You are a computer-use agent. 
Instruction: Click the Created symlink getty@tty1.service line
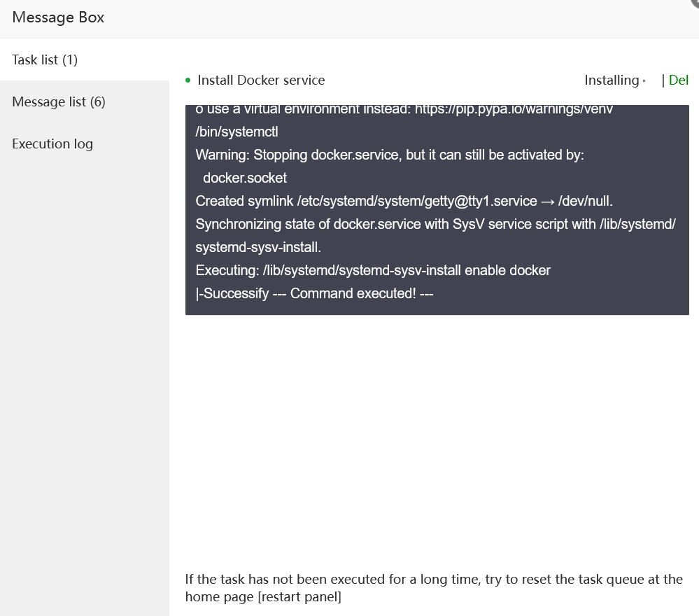(404, 201)
